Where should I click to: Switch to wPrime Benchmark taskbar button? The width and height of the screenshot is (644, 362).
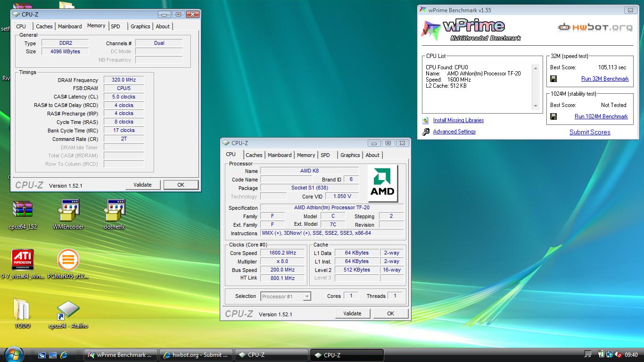(120, 355)
